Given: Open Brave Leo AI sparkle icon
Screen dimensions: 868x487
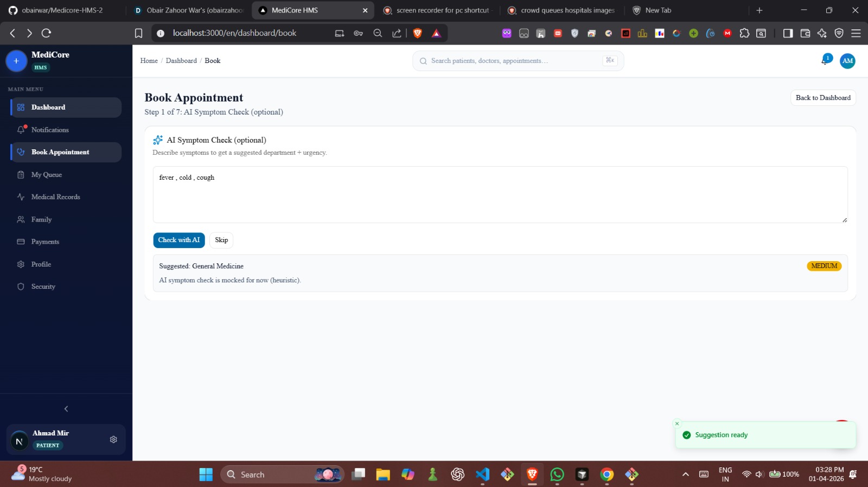Looking at the screenshot, I should (822, 33).
